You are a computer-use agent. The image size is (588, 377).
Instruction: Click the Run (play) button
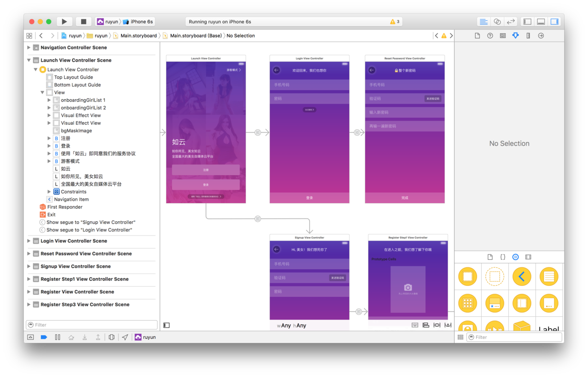64,21
